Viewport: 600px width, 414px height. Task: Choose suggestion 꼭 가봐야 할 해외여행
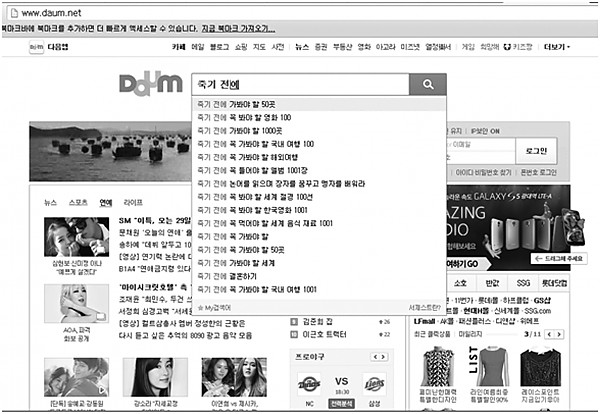[x=319, y=157]
